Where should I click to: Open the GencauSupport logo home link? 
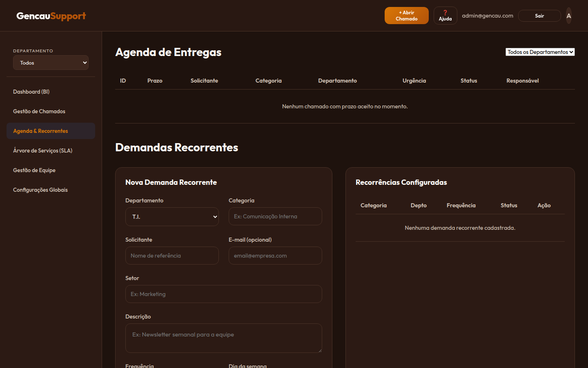click(51, 16)
